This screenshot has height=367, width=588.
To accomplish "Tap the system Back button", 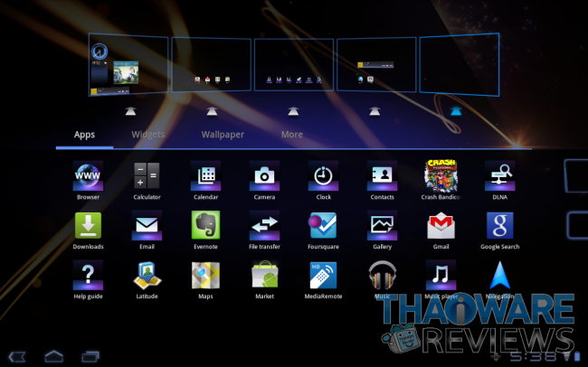I will [17, 356].
